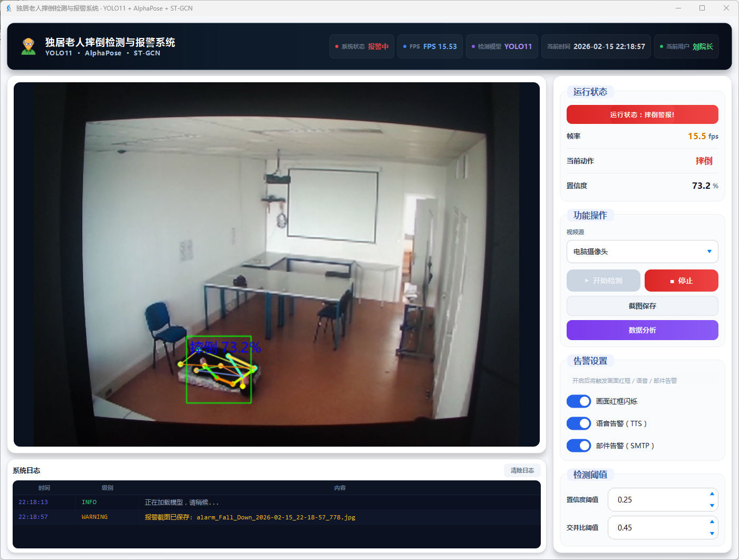The image size is (739, 560).
Task: Clear the system log
Action: point(522,470)
